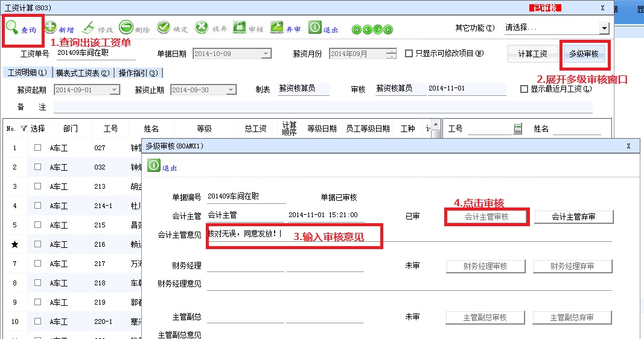This screenshot has width=644, height=339.
Task: Click the 总工资 column header
Action: 255,128
